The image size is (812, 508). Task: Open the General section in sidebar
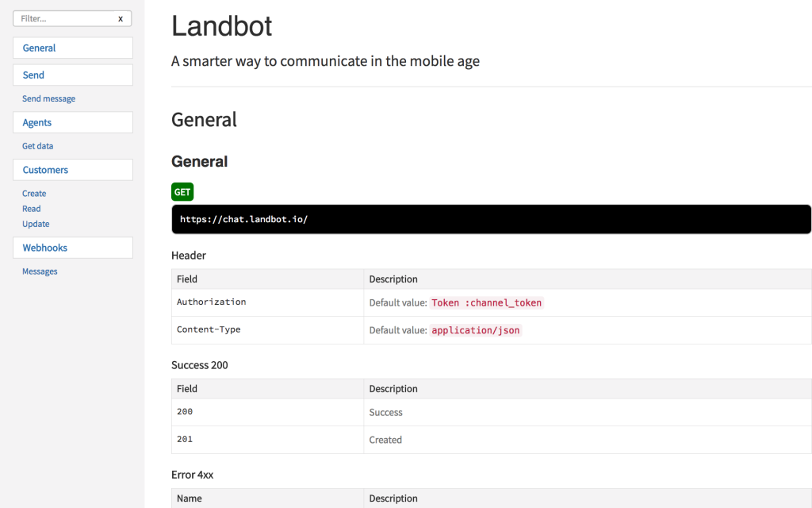[x=72, y=48]
